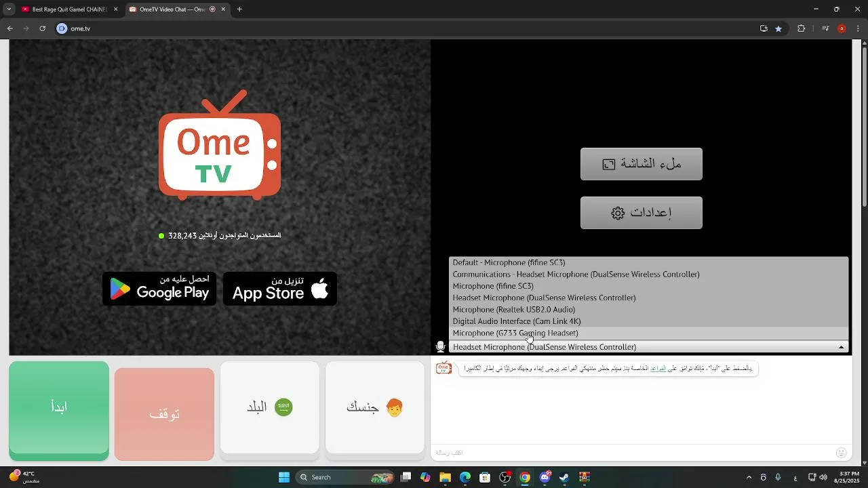Select 'Default - Microphone (fifine SC3)' option

[x=648, y=262]
